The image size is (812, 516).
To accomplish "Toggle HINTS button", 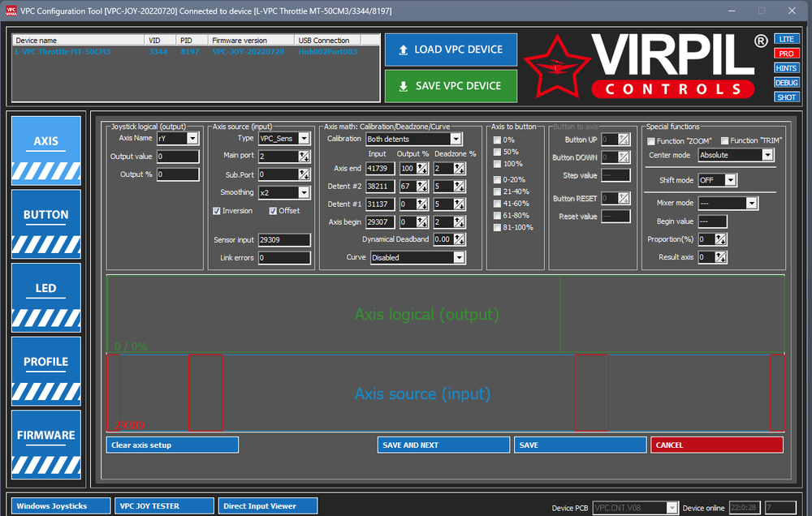I will click(787, 68).
